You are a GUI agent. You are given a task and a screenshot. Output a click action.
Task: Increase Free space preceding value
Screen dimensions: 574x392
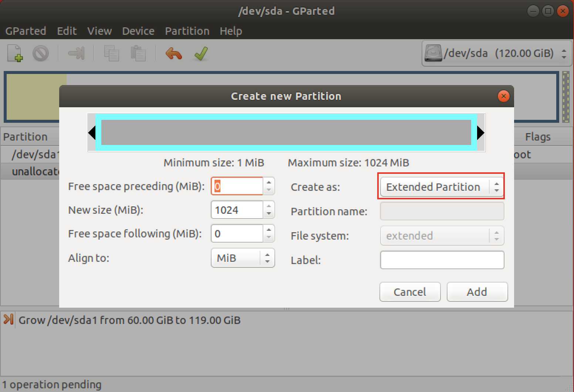(269, 182)
